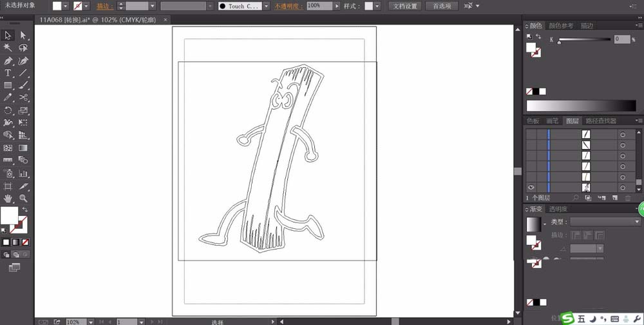The width and height of the screenshot is (644, 325).
Task: Select the Pencil tool
Action: [x=8, y=97]
